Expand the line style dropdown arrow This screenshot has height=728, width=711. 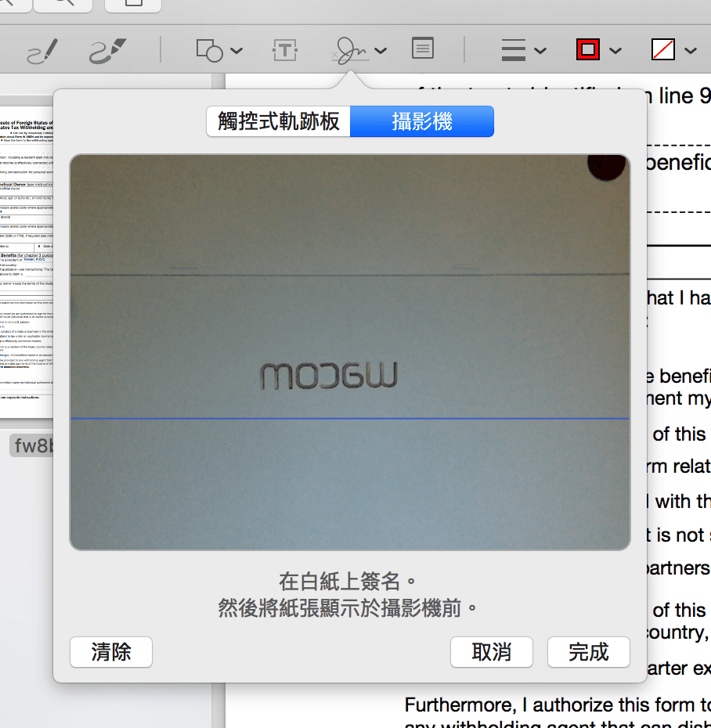[x=540, y=51]
